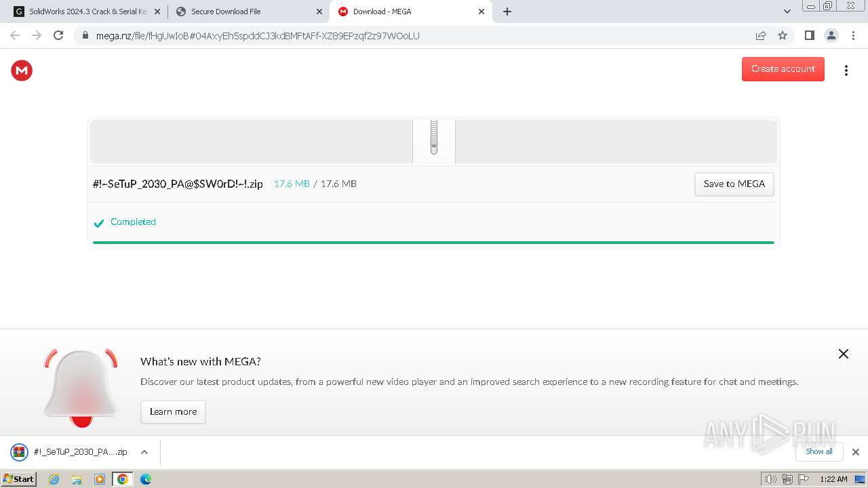Click the Create account button
Image resolution: width=868 pixels, height=488 pixels.
(783, 68)
